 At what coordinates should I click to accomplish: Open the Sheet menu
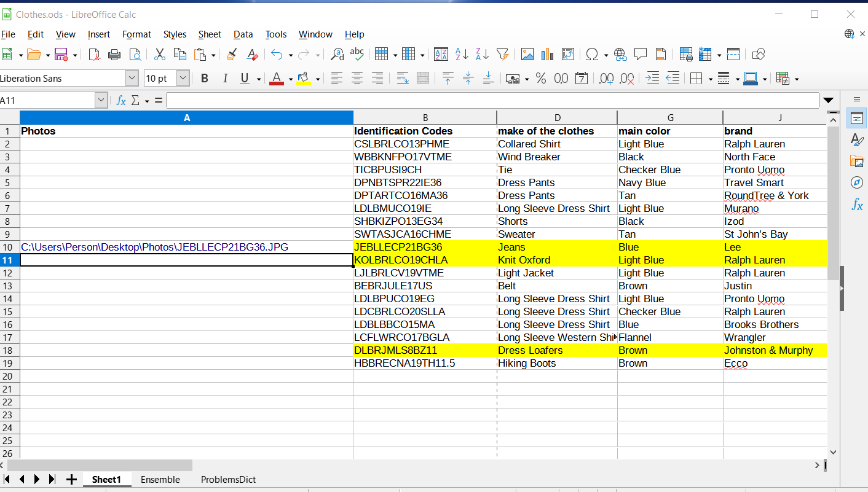click(210, 34)
